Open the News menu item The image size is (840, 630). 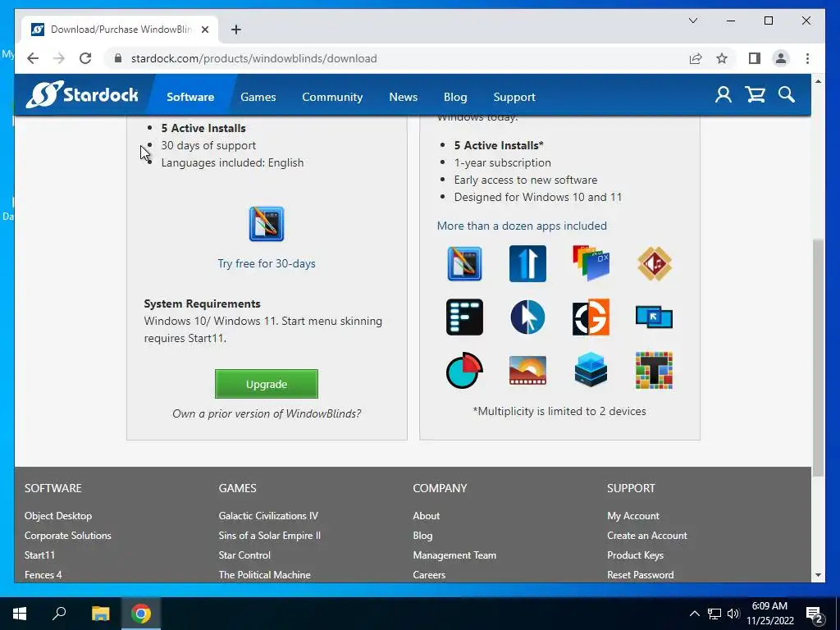[x=404, y=97]
